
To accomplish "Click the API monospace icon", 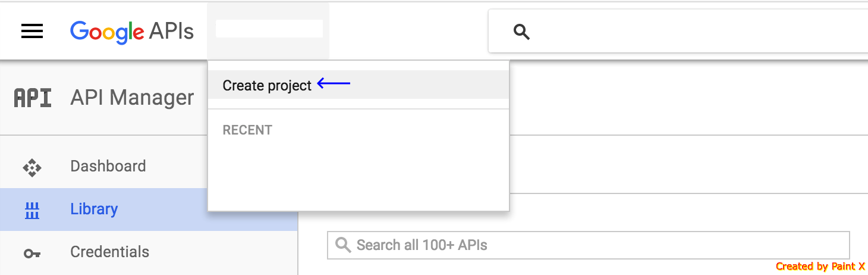I will point(32,98).
